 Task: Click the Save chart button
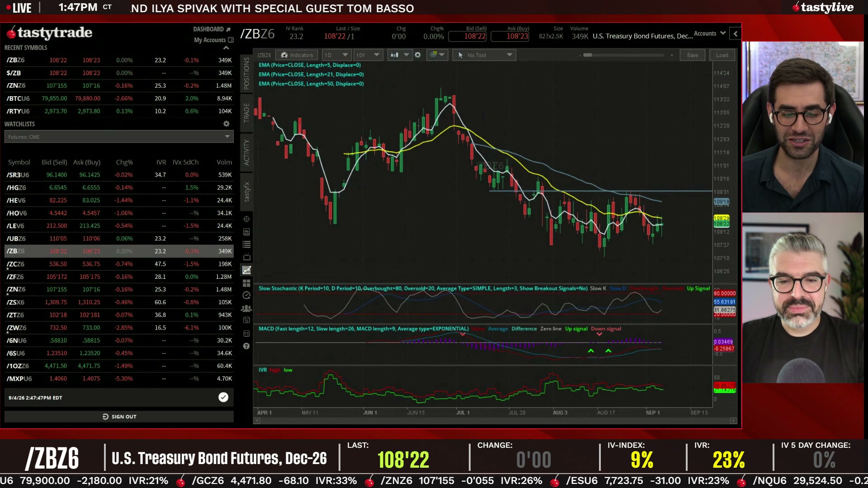click(692, 55)
